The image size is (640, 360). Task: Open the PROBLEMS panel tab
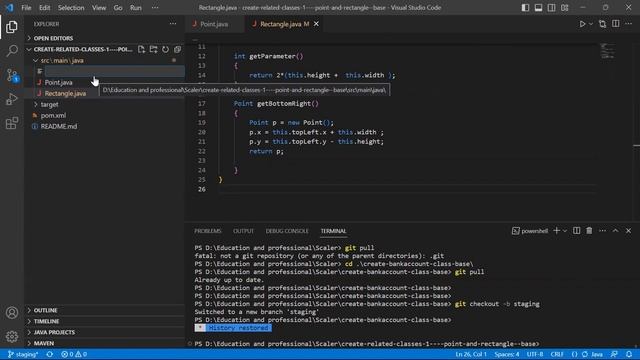point(207,231)
